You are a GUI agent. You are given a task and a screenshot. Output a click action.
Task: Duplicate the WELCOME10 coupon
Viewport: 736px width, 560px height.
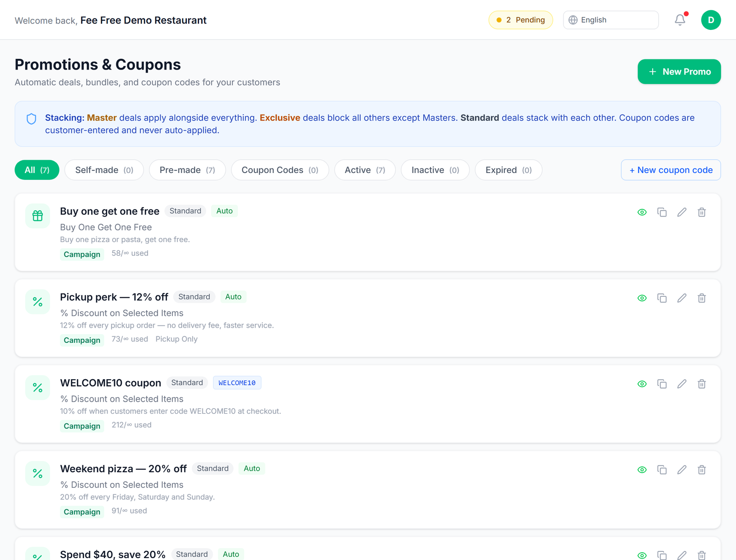point(662,384)
